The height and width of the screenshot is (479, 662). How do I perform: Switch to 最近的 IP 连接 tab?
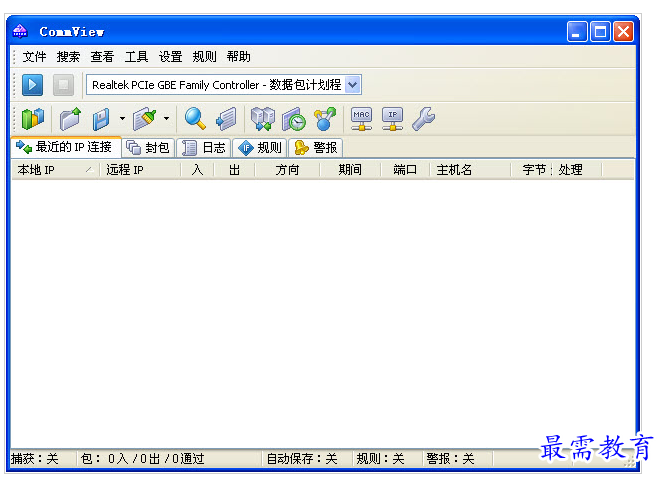[x=66, y=147]
